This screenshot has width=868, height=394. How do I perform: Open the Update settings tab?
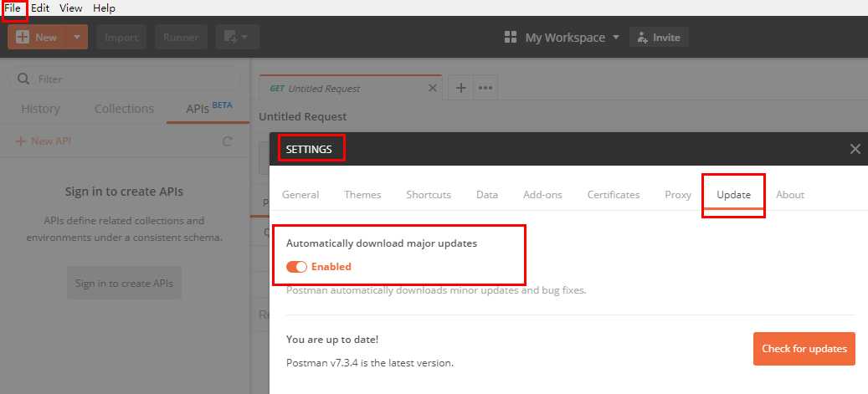733,195
